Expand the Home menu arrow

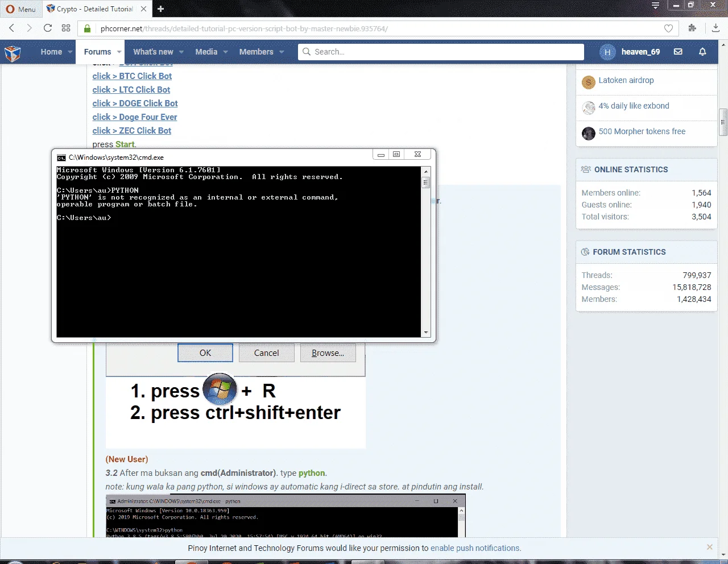click(70, 52)
